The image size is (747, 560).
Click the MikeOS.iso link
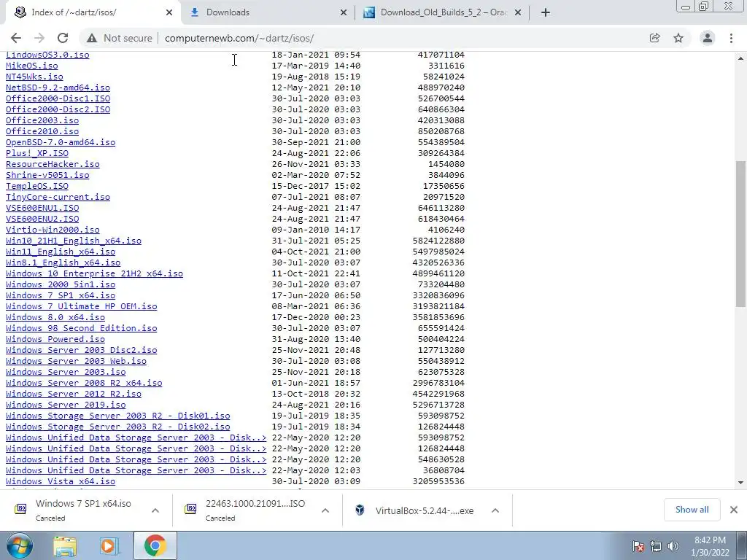click(32, 65)
